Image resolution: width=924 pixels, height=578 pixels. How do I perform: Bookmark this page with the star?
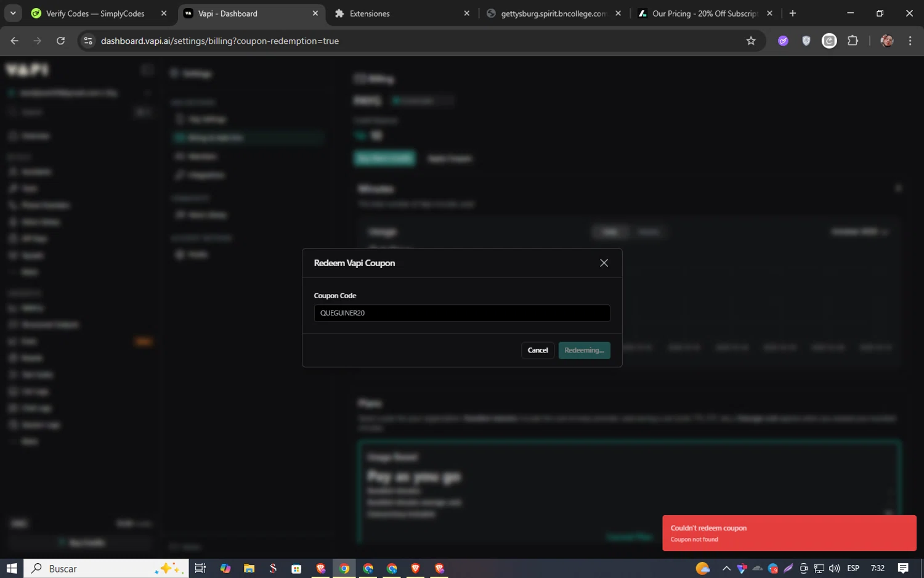(751, 41)
